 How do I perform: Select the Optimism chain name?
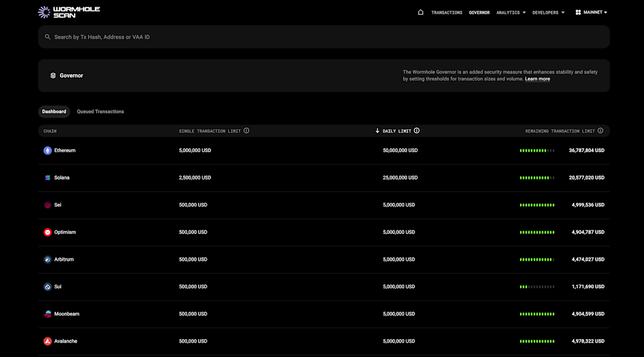(65, 232)
